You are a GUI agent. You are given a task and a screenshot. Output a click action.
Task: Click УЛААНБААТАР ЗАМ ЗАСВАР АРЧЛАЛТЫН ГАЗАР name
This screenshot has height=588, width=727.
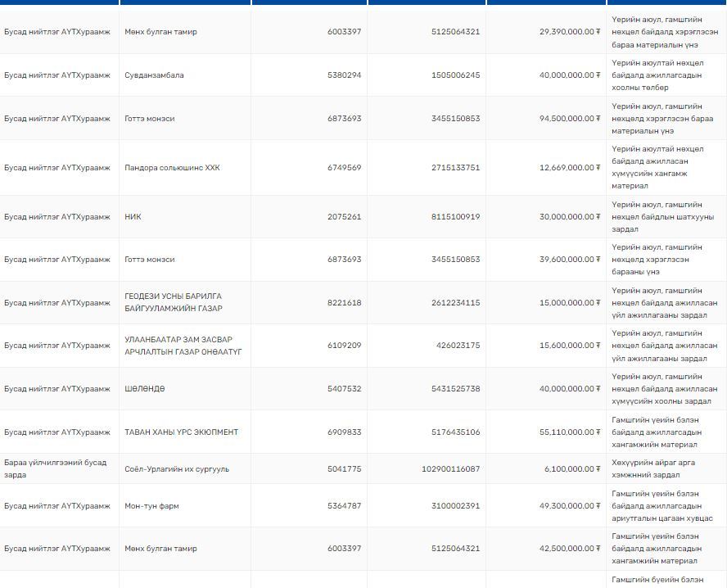point(183,346)
